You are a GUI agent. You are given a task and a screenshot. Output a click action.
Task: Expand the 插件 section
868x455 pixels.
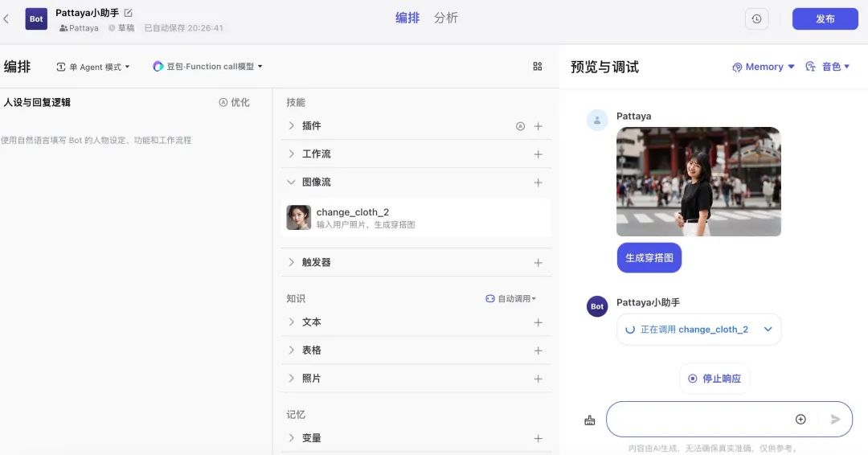point(291,125)
